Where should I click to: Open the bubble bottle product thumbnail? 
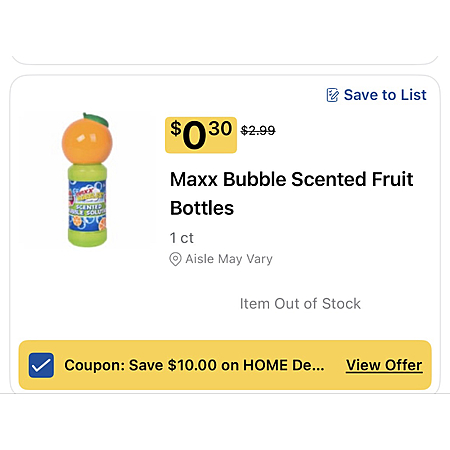click(x=87, y=180)
